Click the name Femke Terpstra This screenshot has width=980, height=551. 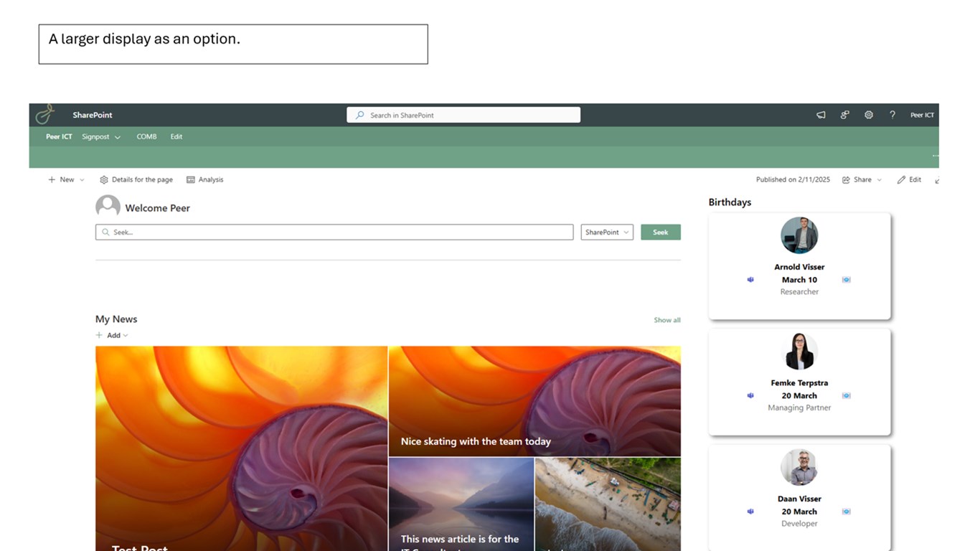click(799, 382)
